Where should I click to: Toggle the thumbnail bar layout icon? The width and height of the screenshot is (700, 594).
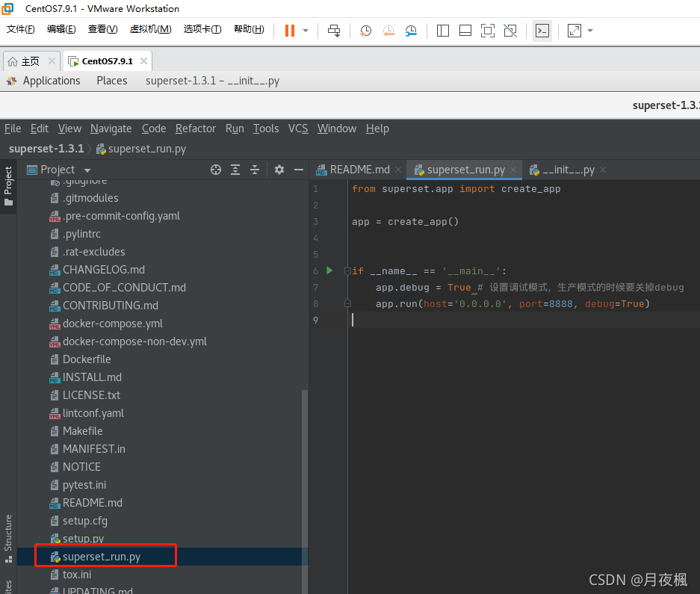click(x=465, y=31)
